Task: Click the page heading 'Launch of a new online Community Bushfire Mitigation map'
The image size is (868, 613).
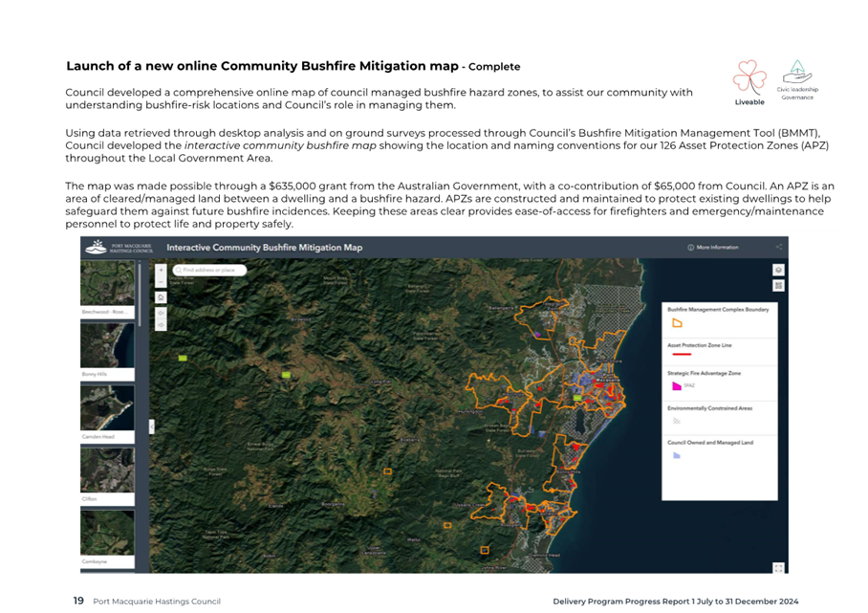Action: tap(262, 66)
